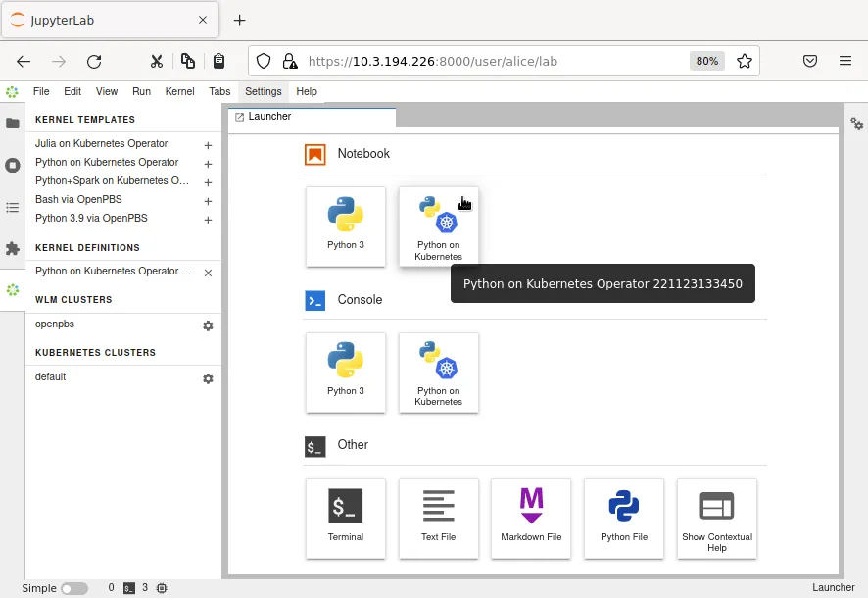
Task: Add Julia on Kubernetes Operator template
Action: (x=208, y=145)
